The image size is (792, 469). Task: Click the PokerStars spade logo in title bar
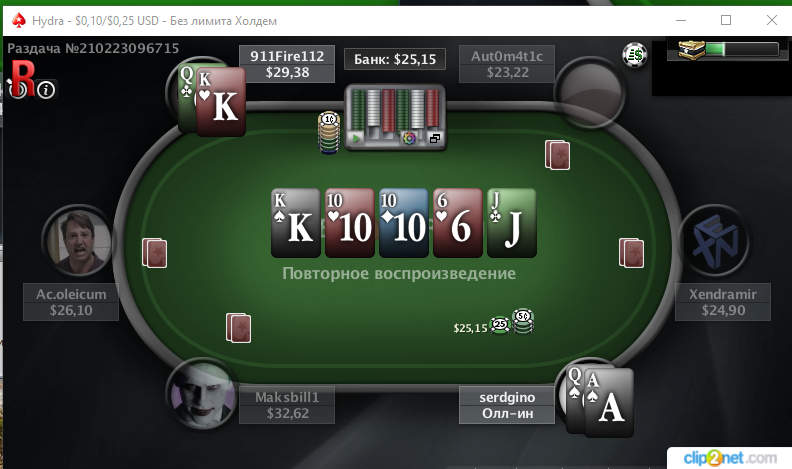[19, 21]
